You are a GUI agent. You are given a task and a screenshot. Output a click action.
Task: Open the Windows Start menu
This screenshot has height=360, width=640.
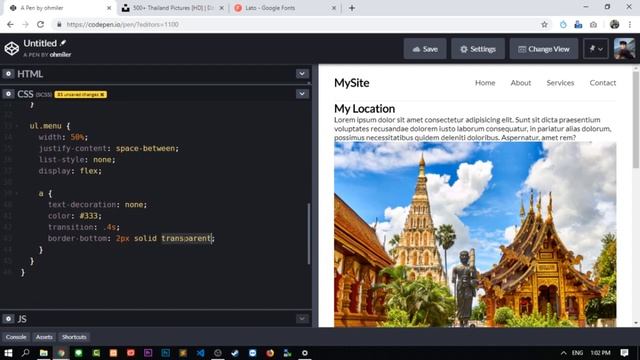[8, 353]
